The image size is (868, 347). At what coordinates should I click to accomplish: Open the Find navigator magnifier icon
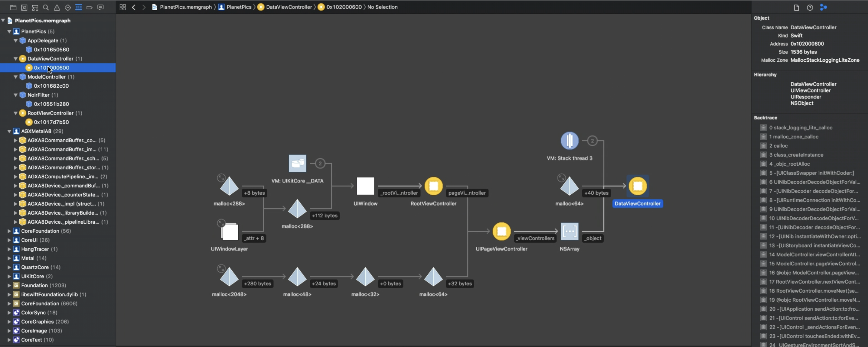click(46, 8)
